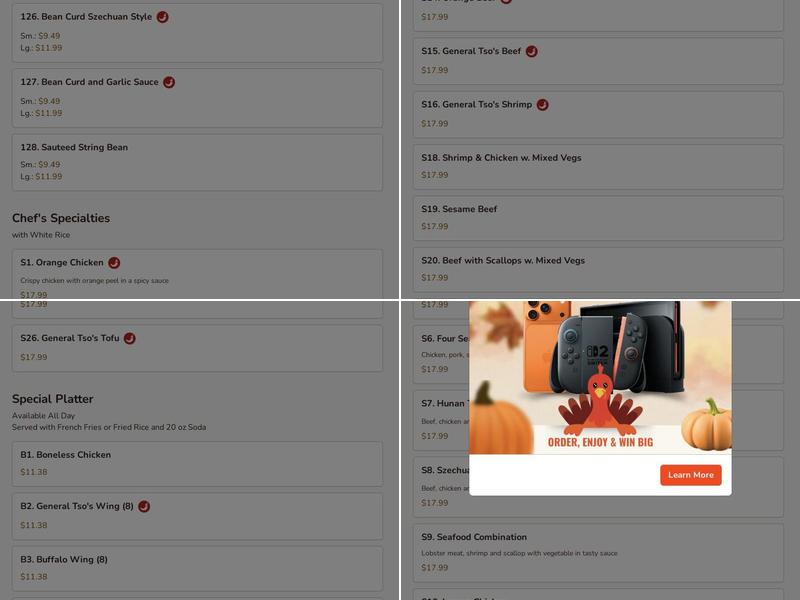Click the Special Platter section heading
Image resolution: width=800 pixels, height=600 pixels.
pyautogui.click(x=53, y=399)
